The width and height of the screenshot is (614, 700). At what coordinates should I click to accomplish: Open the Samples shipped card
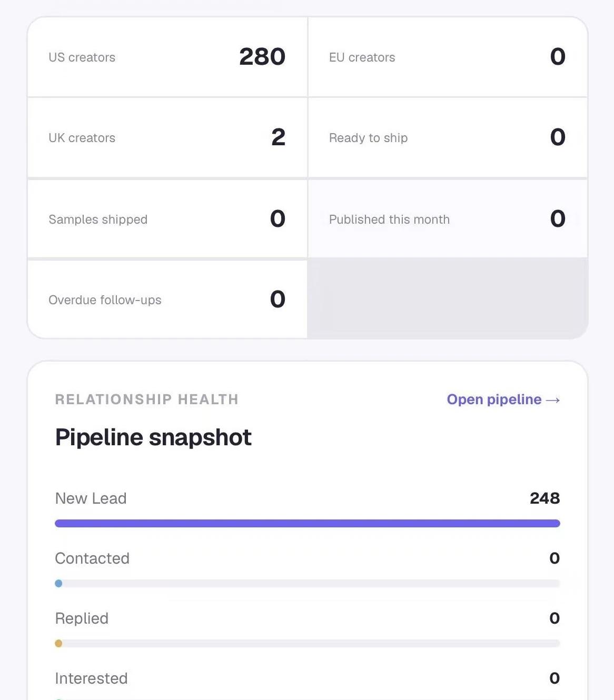click(167, 219)
